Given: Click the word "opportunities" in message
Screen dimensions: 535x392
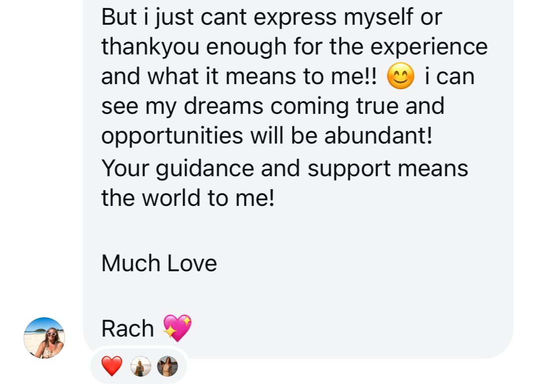Looking at the screenshot, I should coord(172,136).
